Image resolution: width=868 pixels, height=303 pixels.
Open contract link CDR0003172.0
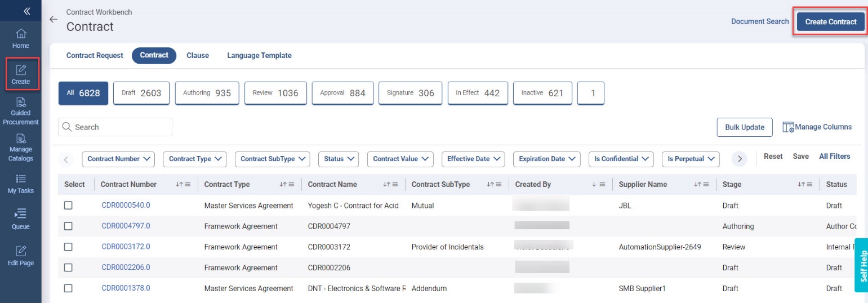coord(126,247)
